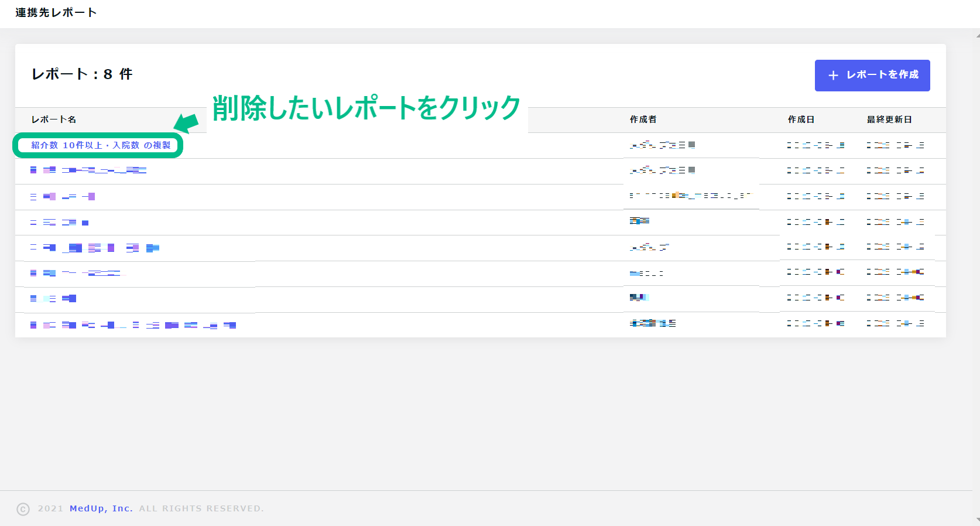Viewport: 980px width, 526px height.
Task: Click the 最終更新日 column header
Action: (x=890, y=119)
